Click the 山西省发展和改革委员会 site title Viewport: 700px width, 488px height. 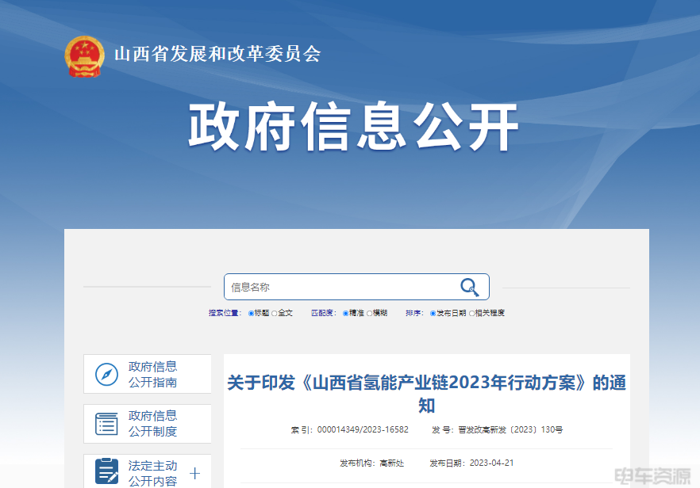coord(217,55)
